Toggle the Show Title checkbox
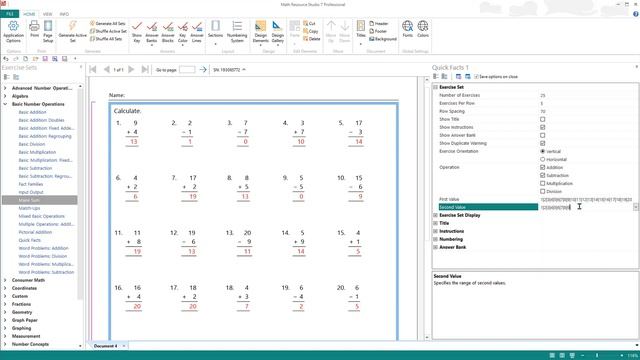Image resolution: width=640 pixels, height=360 pixels. (542, 119)
